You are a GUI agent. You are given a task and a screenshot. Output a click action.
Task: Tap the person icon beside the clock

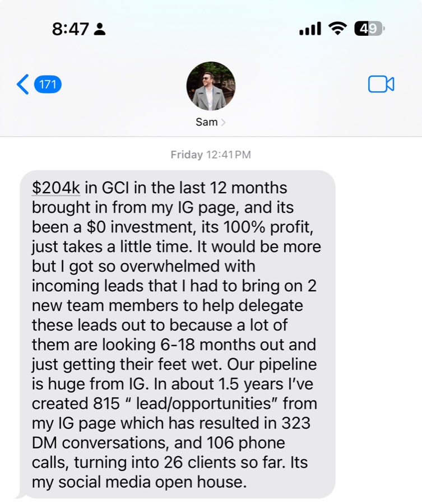tap(99, 29)
